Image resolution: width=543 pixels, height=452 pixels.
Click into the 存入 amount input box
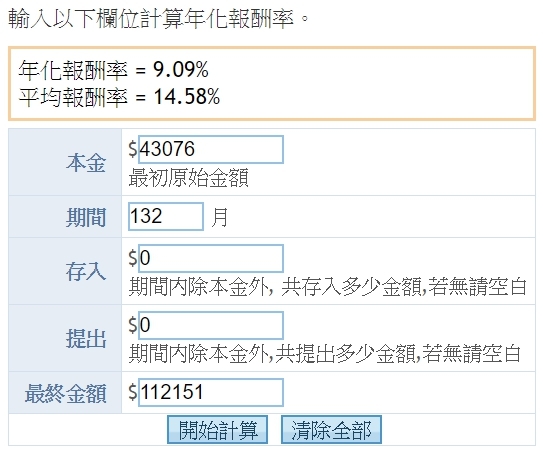coord(211,258)
